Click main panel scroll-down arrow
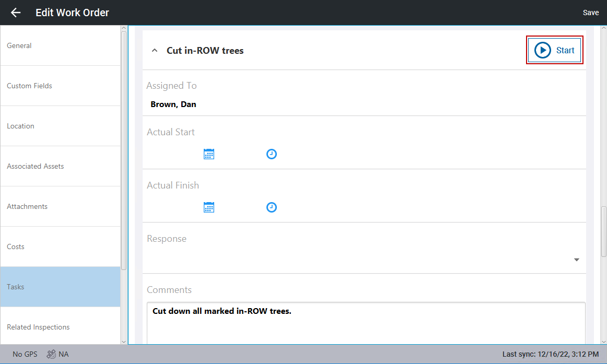 [603, 342]
